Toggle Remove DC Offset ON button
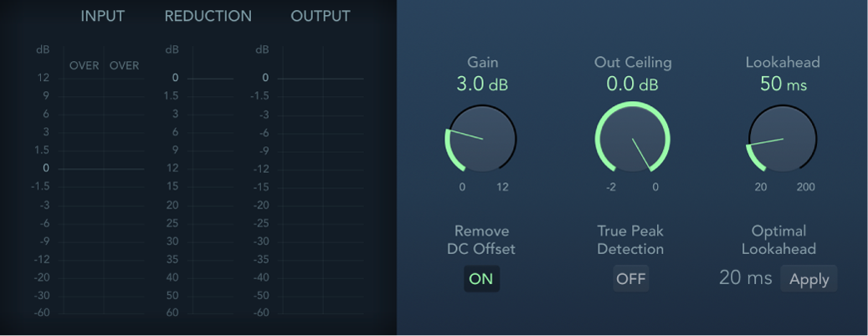Screen dimensions: 868x336 coord(481,279)
